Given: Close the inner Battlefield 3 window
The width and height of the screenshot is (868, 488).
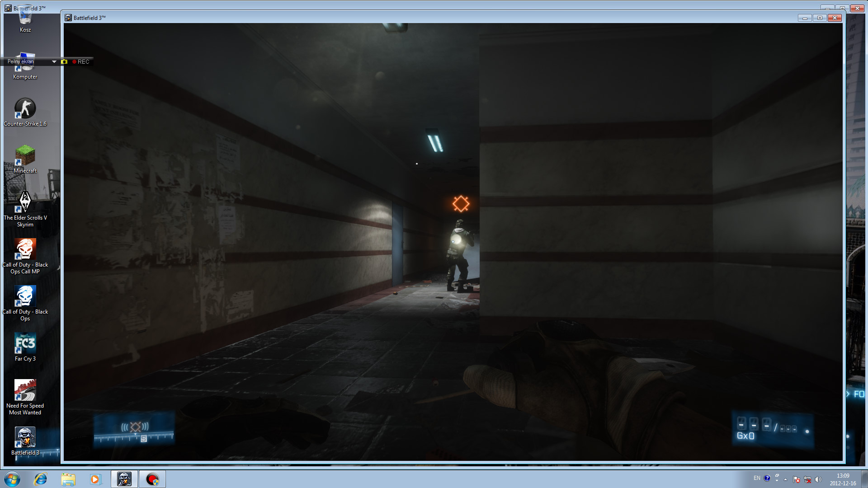Looking at the screenshot, I should tap(835, 18).
